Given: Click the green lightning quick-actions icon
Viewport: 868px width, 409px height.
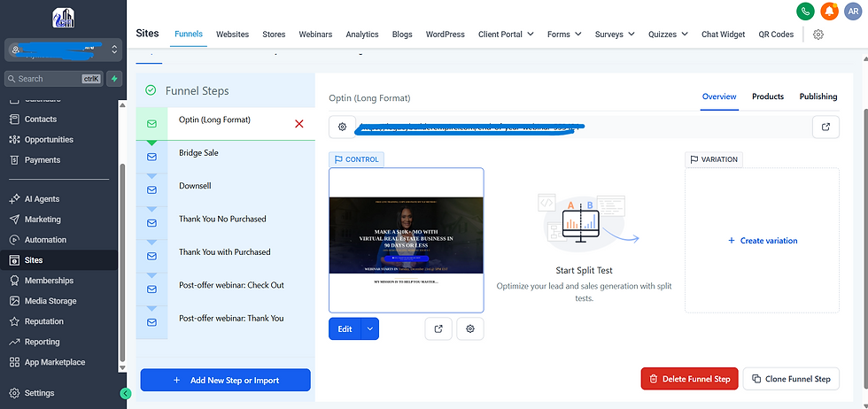Looking at the screenshot, I should pos(114,79).
